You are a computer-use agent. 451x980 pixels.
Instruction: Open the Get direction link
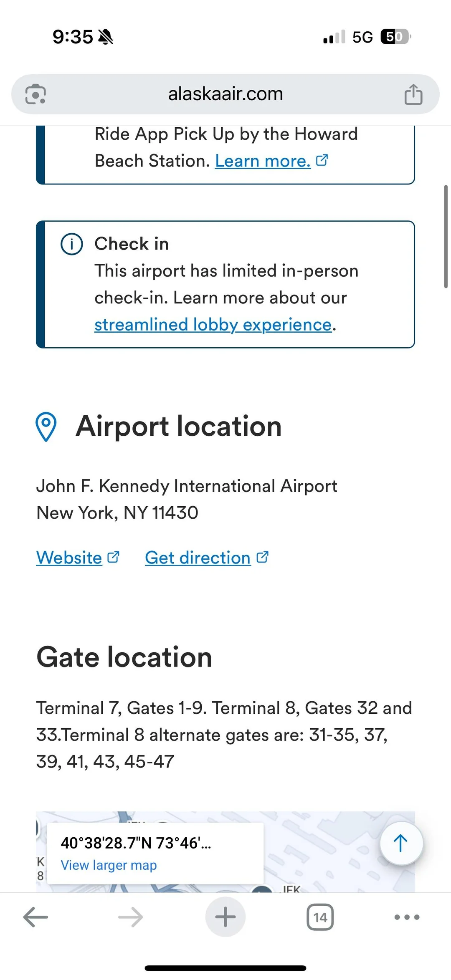pyautogui.click(x=198, y=558)
